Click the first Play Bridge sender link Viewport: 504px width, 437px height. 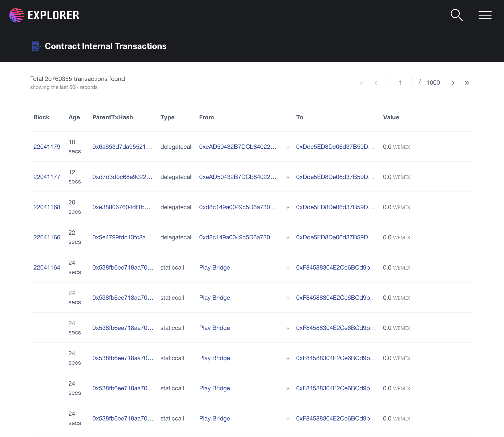pos(214,267)
